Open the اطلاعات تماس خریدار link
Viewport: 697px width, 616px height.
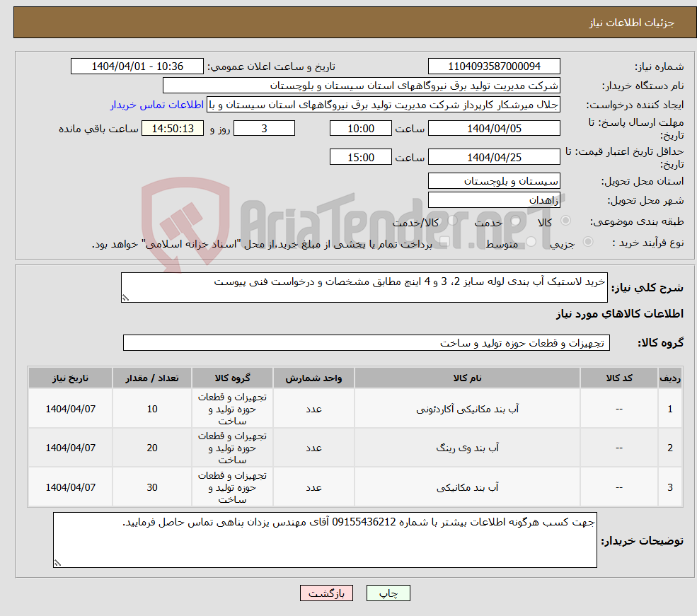157,105
